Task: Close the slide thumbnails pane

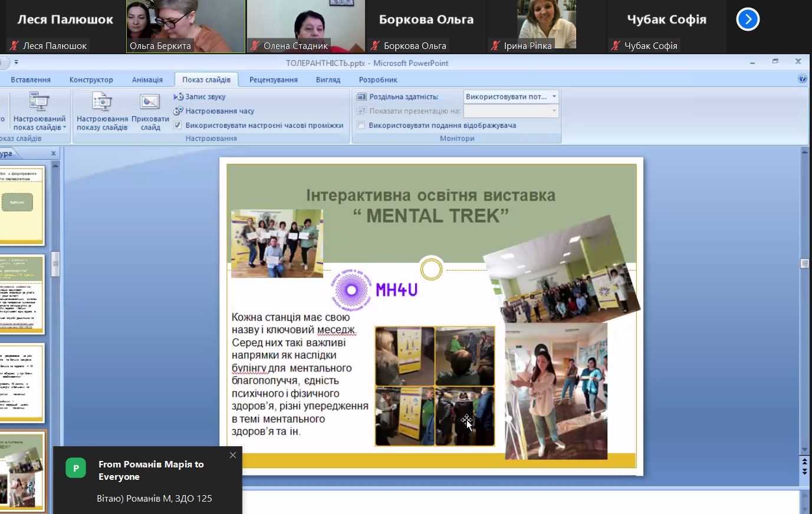Action: coord(54,153)
